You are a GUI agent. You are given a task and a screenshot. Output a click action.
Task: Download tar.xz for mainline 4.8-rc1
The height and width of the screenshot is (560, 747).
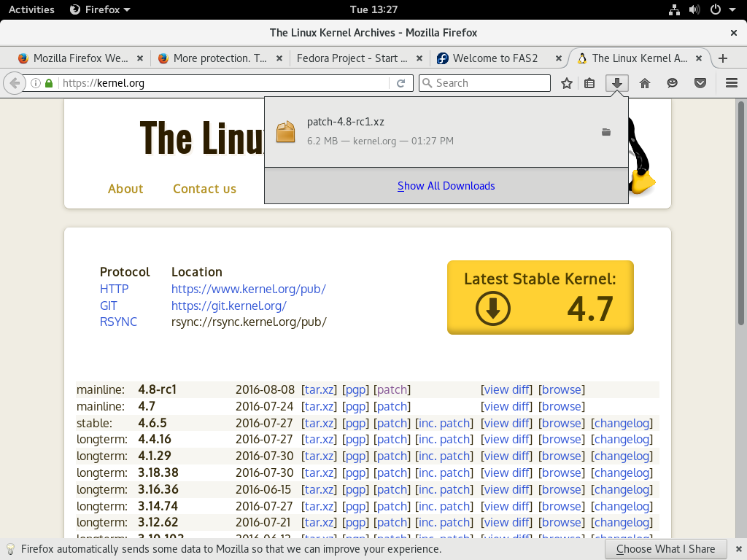point(320,389)
